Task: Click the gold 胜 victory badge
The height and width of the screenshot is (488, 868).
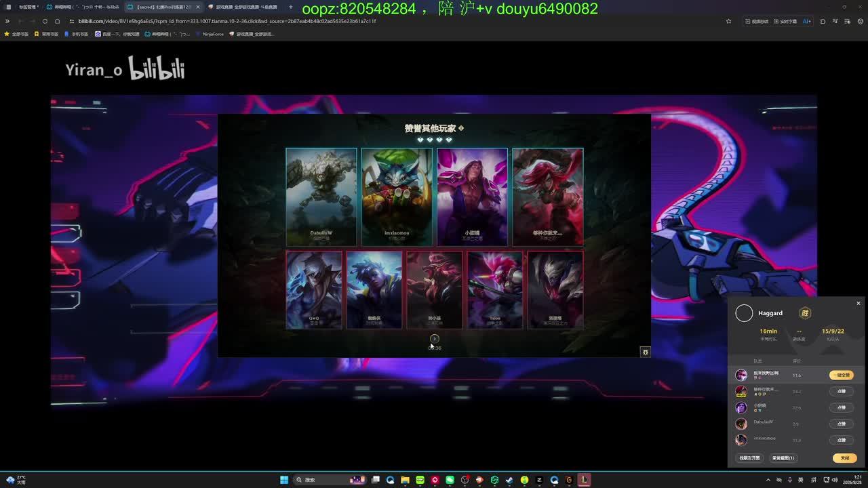Action: point(805,313)
